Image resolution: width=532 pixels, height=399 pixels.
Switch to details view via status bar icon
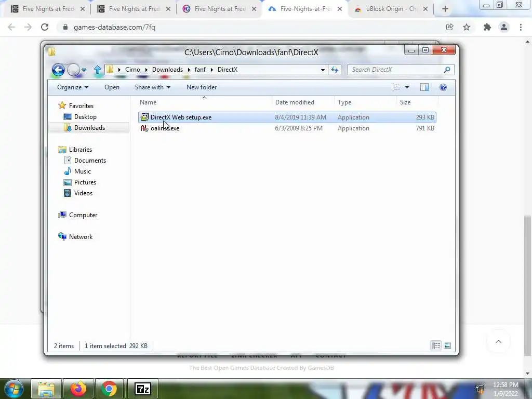436,345
